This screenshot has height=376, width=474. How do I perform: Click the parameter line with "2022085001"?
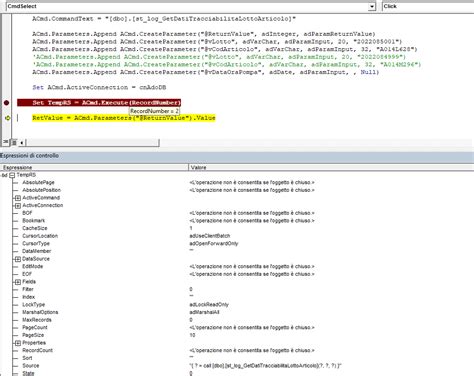click(217, 42)
